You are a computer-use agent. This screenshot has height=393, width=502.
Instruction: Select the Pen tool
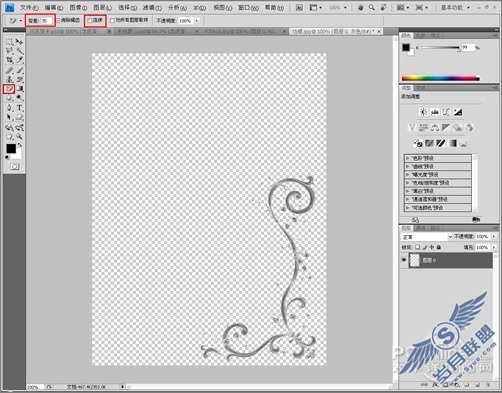(10, 108)
